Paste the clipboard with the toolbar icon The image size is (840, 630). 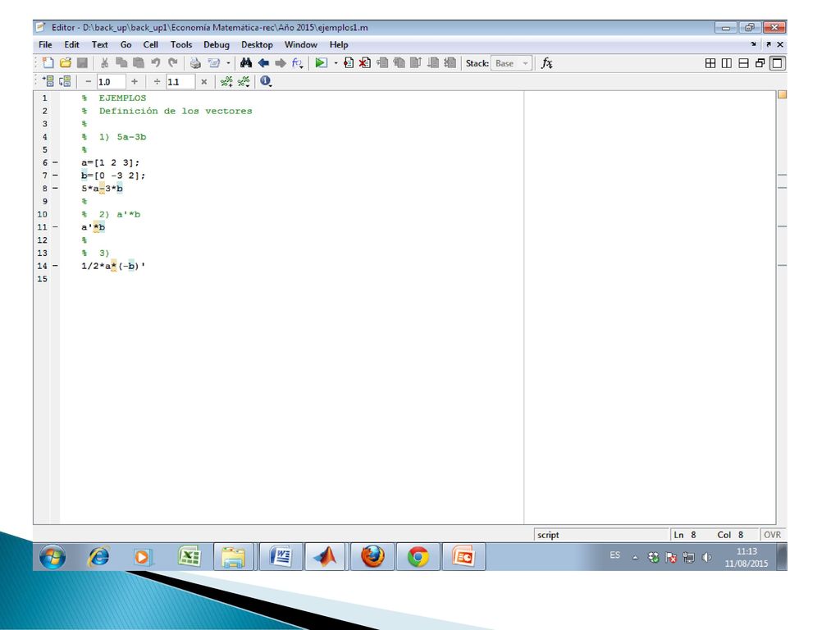coord(138,62)
